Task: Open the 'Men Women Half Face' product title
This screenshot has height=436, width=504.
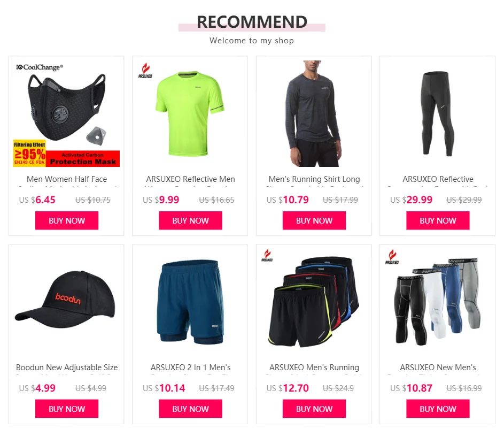Action: coord(67,179)
